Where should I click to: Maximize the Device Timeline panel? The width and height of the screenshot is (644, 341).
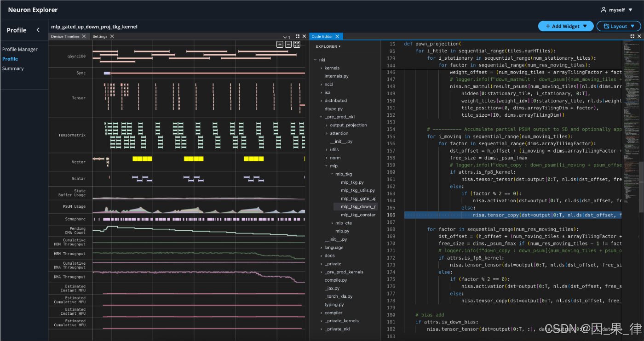(298, 36)
